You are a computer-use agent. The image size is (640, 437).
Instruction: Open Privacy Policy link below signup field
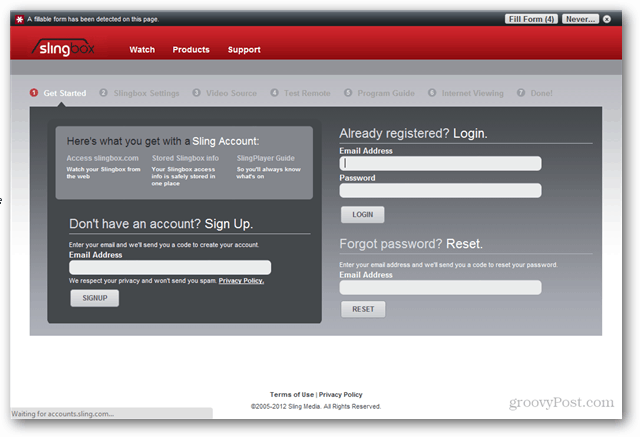pos(241,281)
